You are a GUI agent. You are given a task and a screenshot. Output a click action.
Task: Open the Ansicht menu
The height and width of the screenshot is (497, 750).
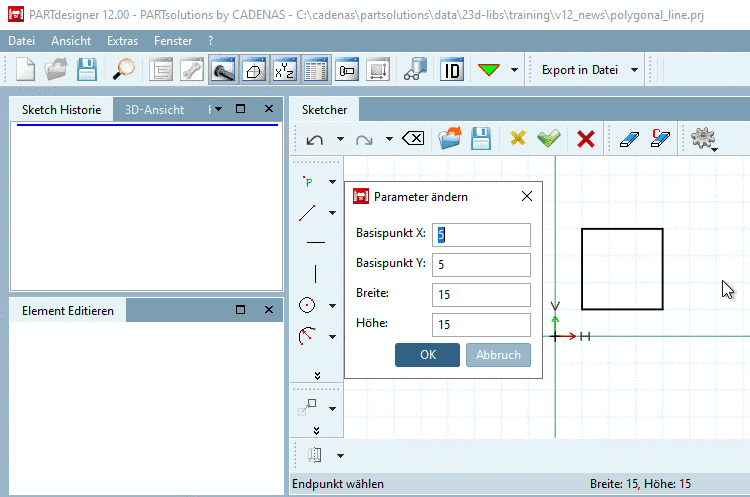pyautogui.click(x=71, y=41)
